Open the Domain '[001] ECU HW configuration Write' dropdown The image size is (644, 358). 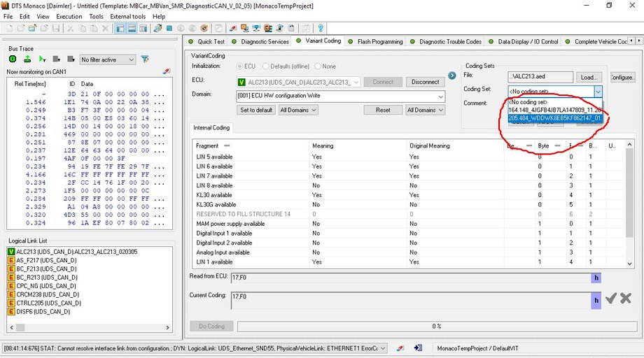click(340, 96)
